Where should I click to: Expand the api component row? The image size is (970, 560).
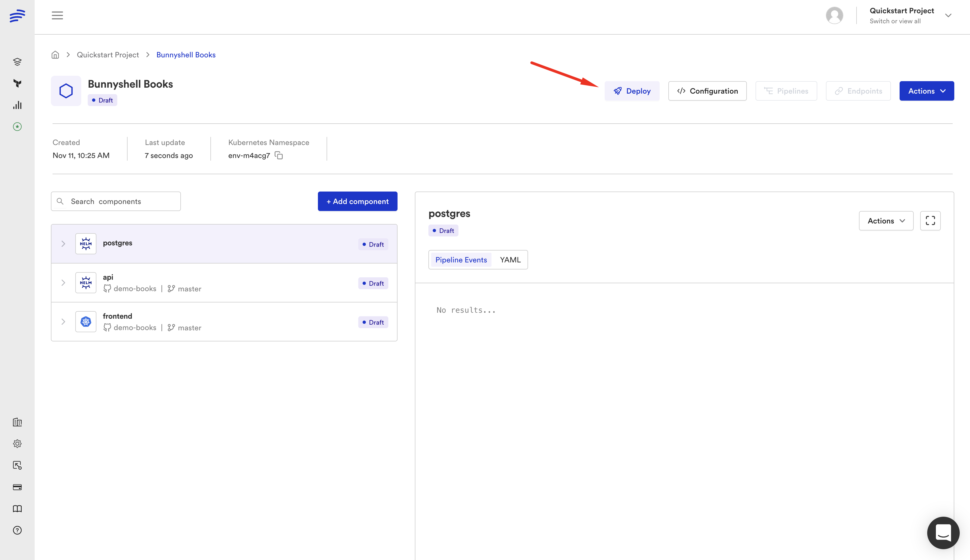64,283
